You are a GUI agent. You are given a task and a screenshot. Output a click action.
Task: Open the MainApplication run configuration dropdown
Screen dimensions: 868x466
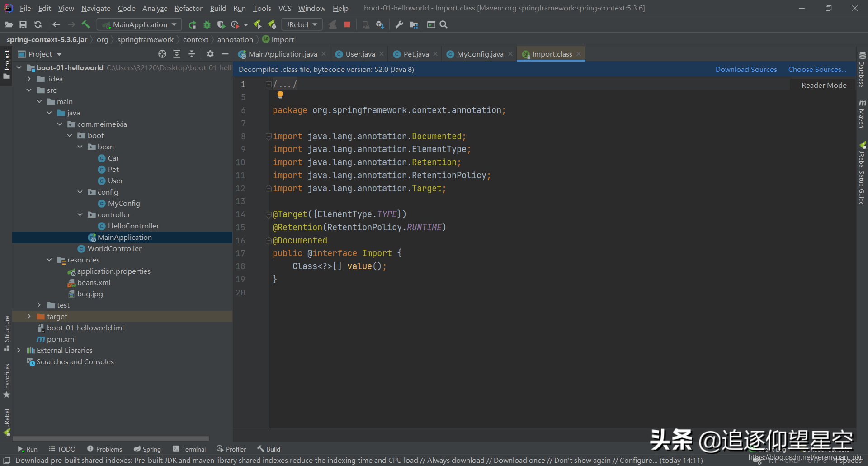pyautogui.click(x=140, y=24)
